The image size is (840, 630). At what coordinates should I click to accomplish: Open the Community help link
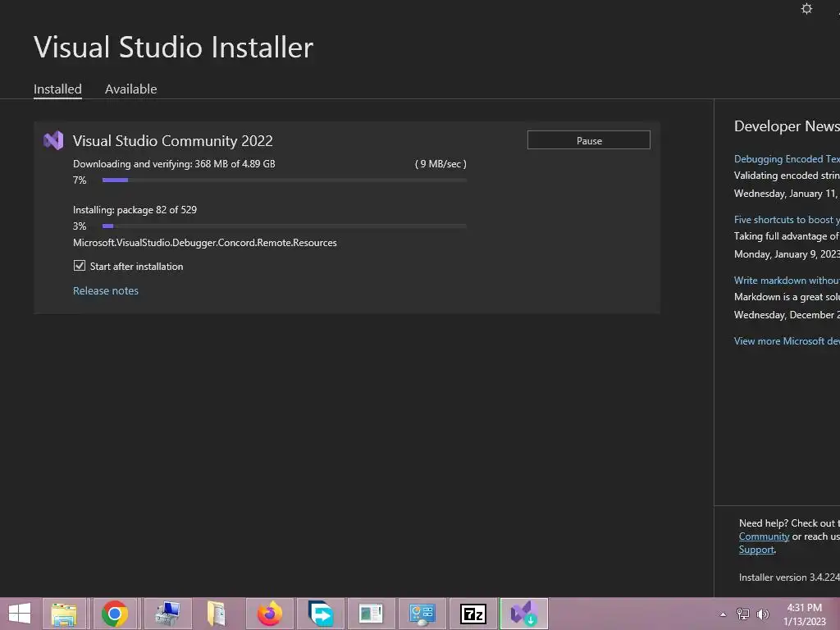[x=764, y=536]
